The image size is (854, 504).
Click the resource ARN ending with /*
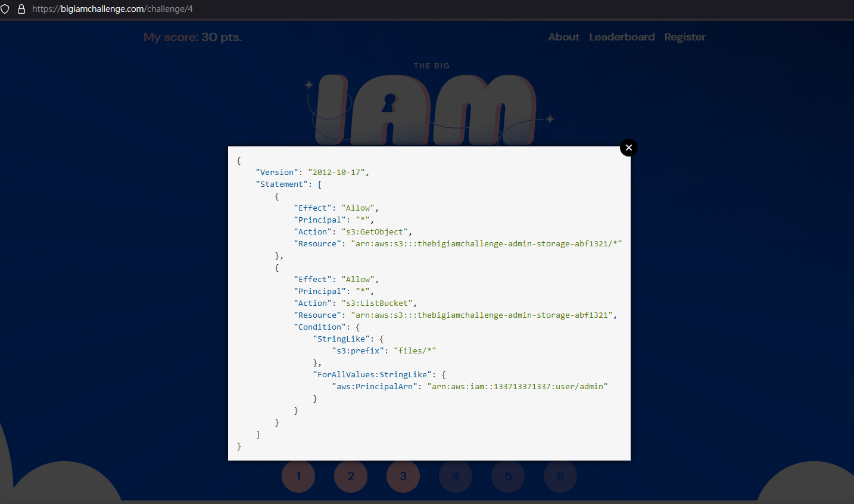(x=487, y=244)
